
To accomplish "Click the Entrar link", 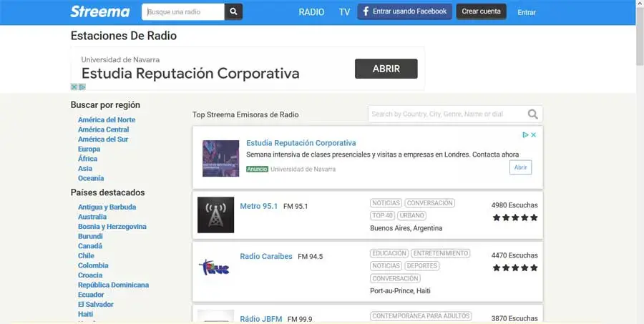I will pyautogui.click(x=527, y=12).
